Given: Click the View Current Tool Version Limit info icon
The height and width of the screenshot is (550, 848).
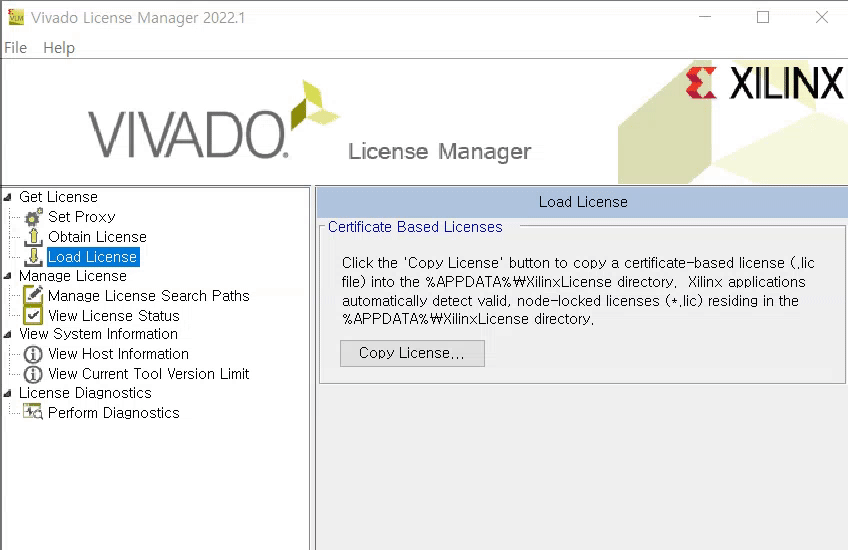Looking at the screenshot, I should (x=33, y=374).
